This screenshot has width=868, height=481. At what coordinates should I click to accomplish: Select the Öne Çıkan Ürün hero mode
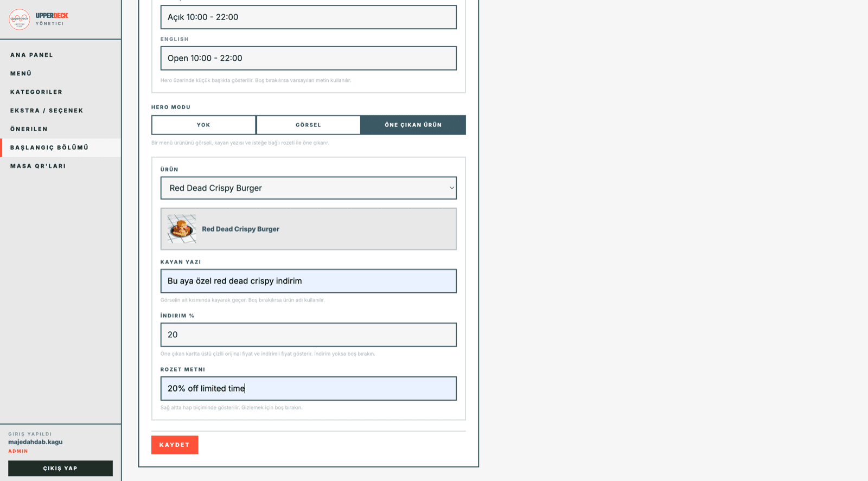(x=413, y=125)
